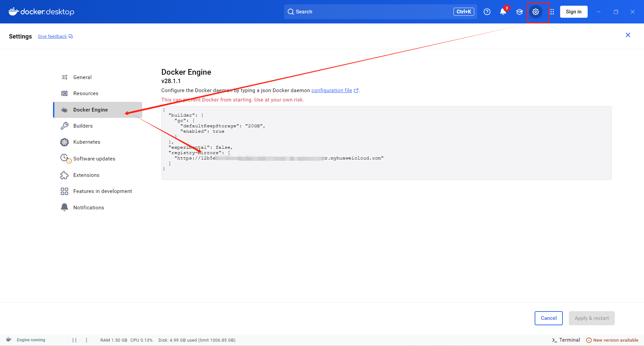
Task: Click the Settings page title
Action: click(x=20, y=37)
